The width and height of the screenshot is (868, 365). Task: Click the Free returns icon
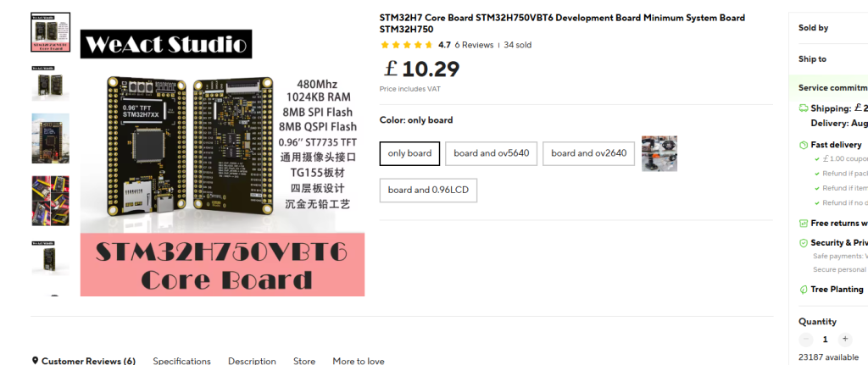click(x=804, y=224)
